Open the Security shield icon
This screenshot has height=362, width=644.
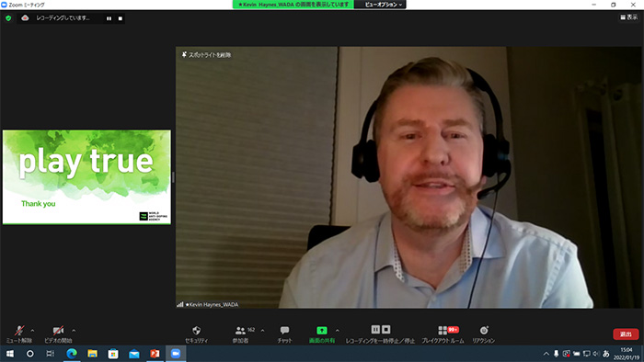coord(197,330)
